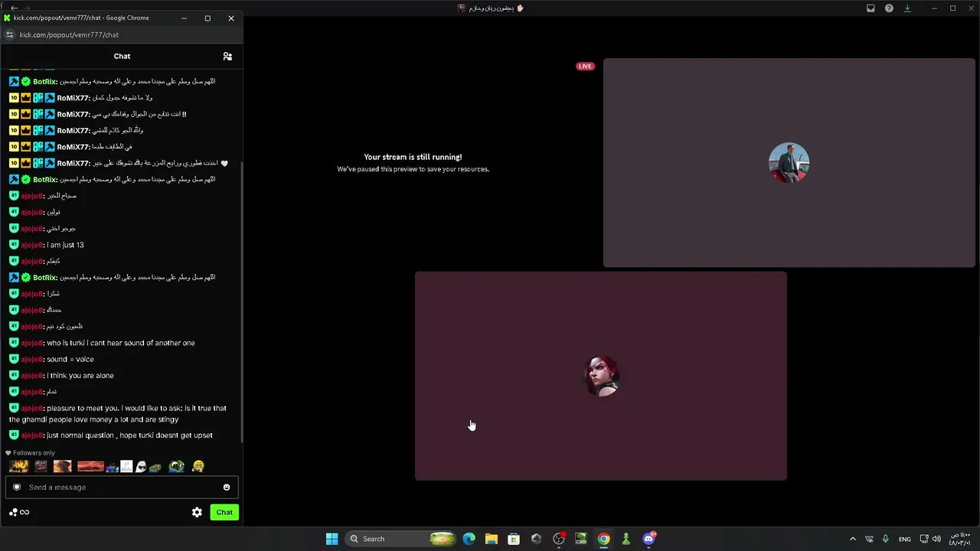
Task: Click the green Chat send button
Action: (224, 512)
